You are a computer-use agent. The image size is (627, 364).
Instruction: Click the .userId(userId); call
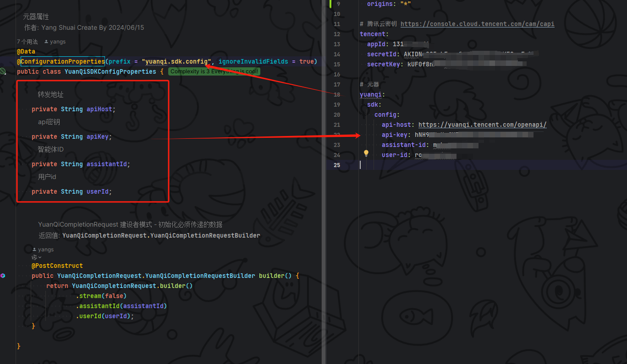pyautogui.click(x=105, y=316)
